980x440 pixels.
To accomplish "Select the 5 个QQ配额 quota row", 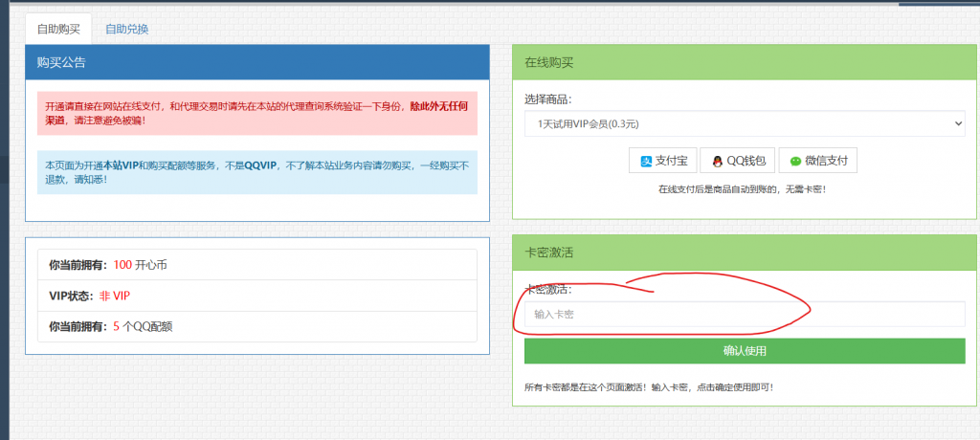I will [x=256, y=326].
